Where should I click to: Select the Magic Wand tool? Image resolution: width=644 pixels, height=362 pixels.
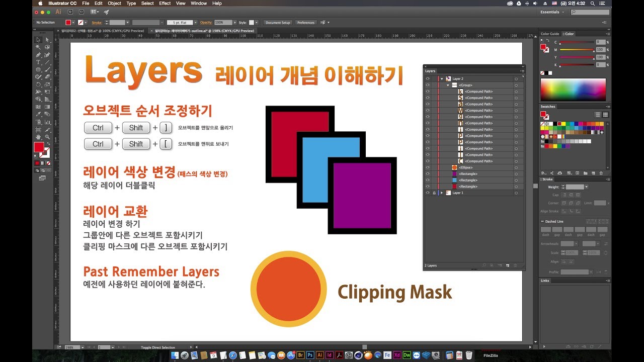click(38, 47)
